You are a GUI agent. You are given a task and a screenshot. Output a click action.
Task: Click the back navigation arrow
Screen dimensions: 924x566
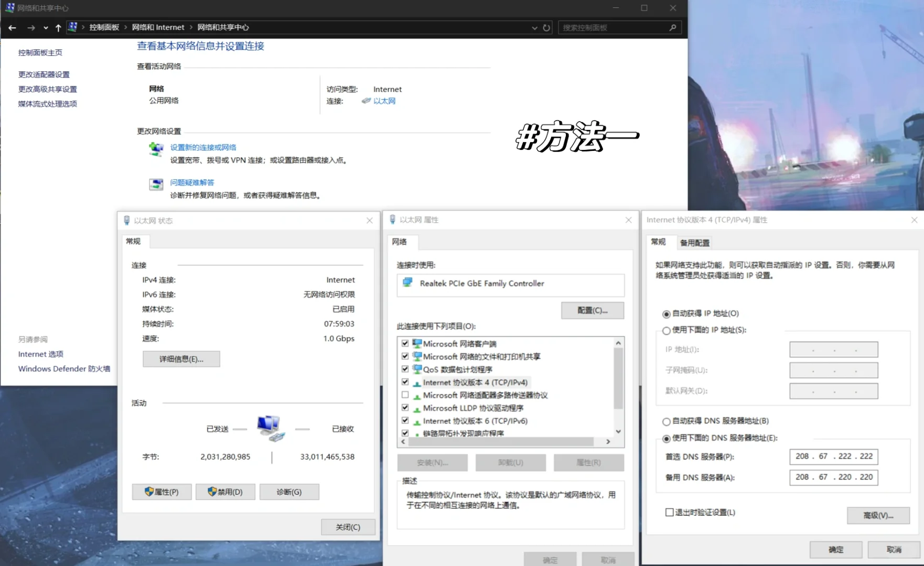(12, 27)
